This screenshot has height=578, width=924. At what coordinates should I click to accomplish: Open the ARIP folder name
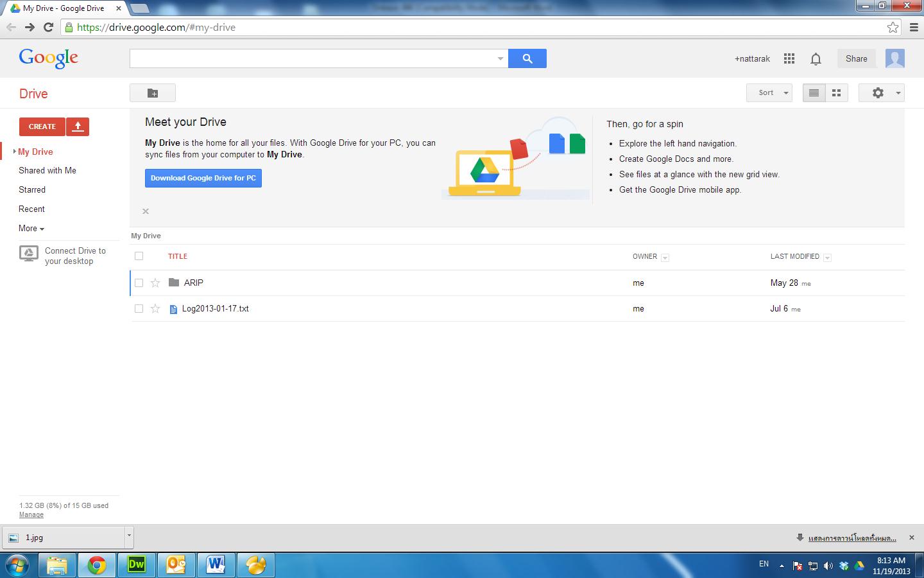click(194, 283)
